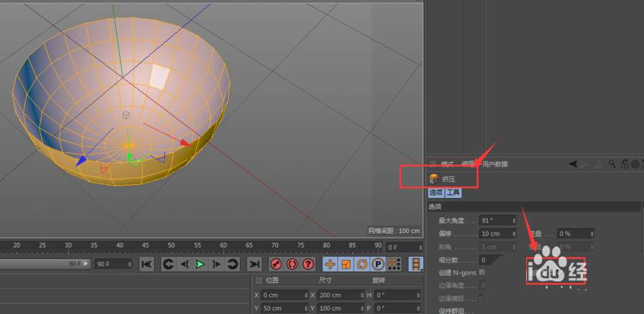Click the 细分数 value field

[491, 260]
